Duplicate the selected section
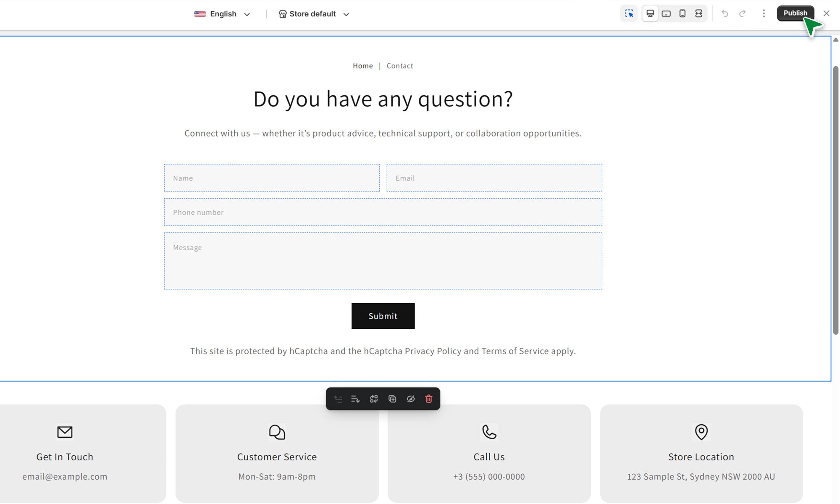Screen dimensions: 840x504 [x=392, y=399]
